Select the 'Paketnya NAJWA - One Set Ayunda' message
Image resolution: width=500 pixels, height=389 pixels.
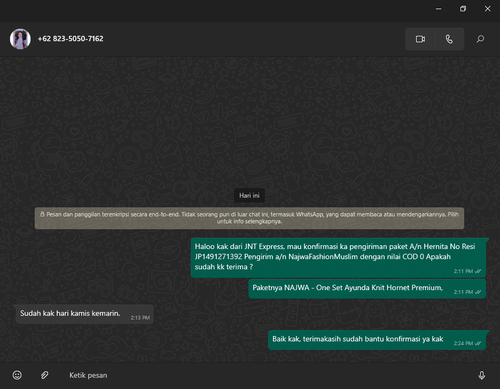pos(367,289)
